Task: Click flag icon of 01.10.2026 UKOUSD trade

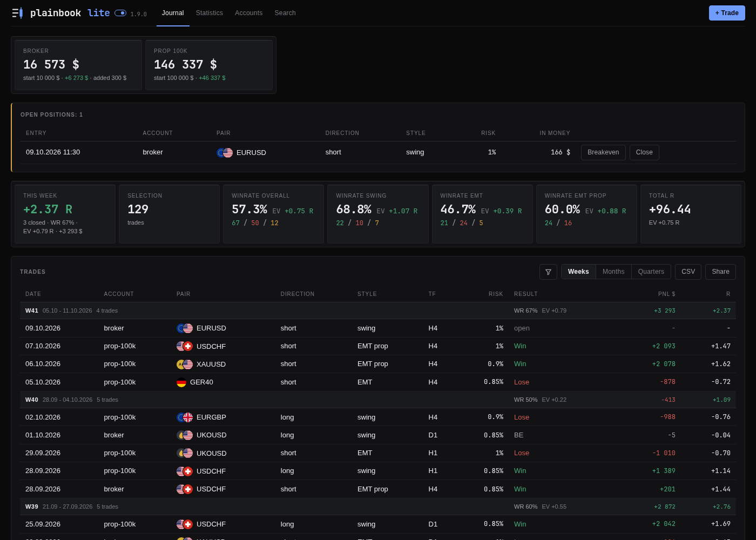Action: pyautogui.click(x=185, y=435)
